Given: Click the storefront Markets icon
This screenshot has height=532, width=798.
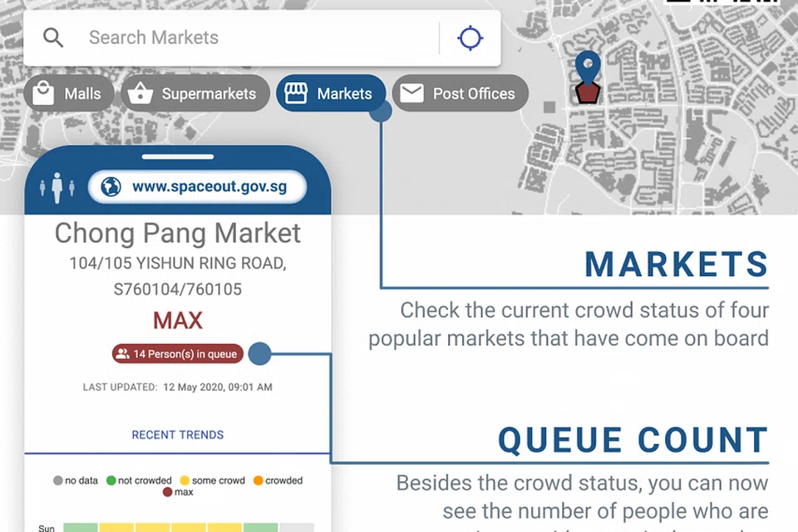Looking at the screenshot, I should click(296, 94).
